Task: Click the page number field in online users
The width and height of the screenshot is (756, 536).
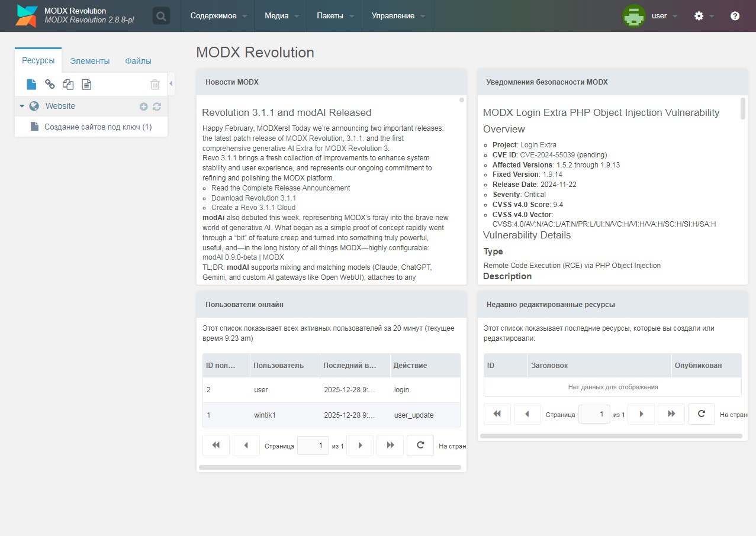Action: [x=313, y=445]
